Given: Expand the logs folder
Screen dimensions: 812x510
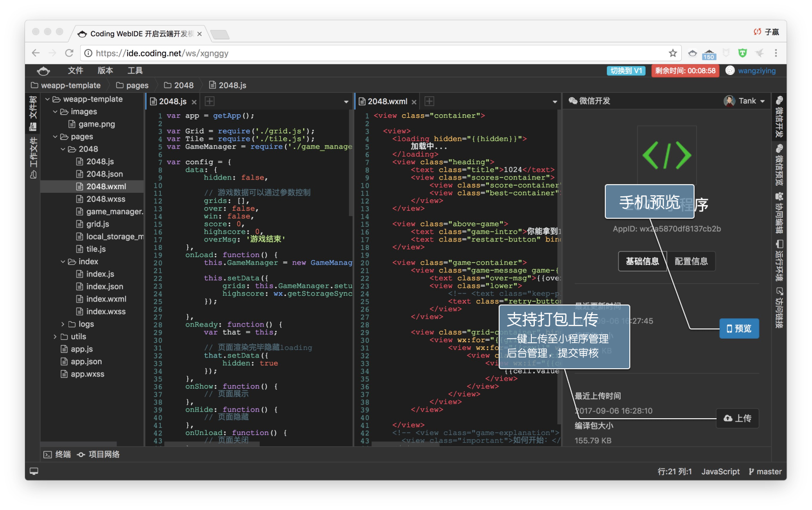Looking at the screenshot, I should tap(63, 324).
